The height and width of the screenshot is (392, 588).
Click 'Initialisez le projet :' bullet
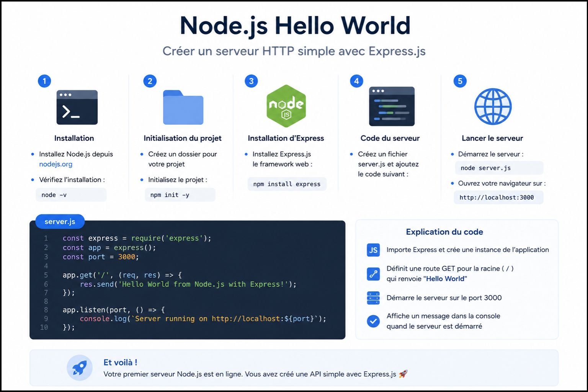pyautogui.click(x=178, y=180)
